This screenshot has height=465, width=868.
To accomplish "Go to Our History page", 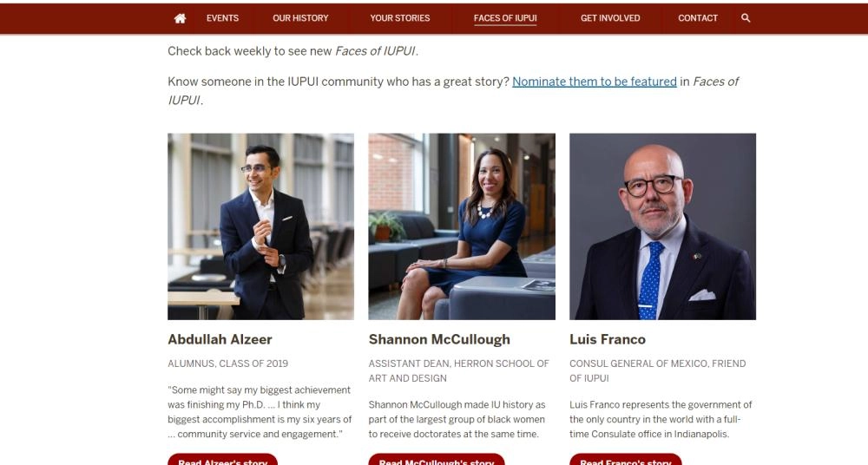I will pyautogui.click(x=300, y=18).
